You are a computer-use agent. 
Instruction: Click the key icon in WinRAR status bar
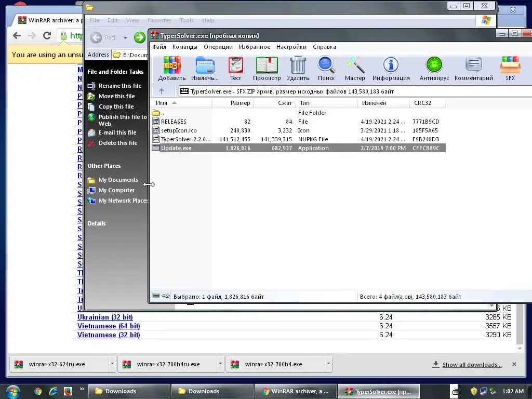(166, 296)
